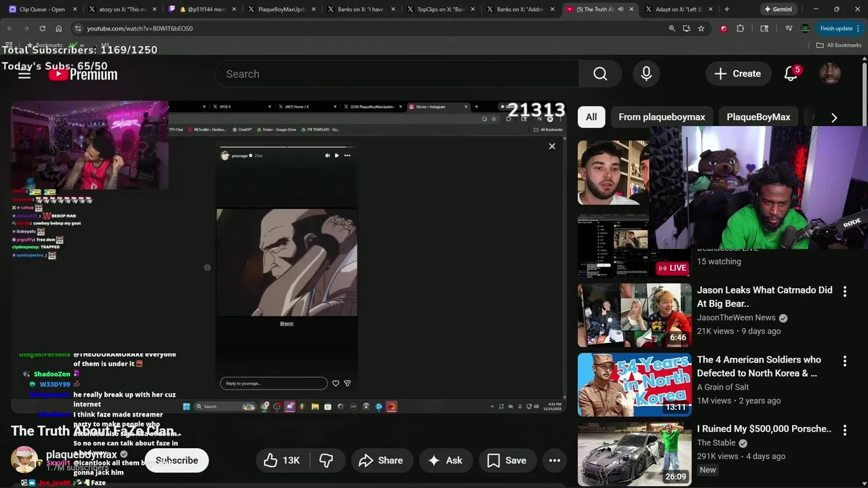Start voice search with the microphone
This screenshot has height=488, width=868.
tap(646, 74)
